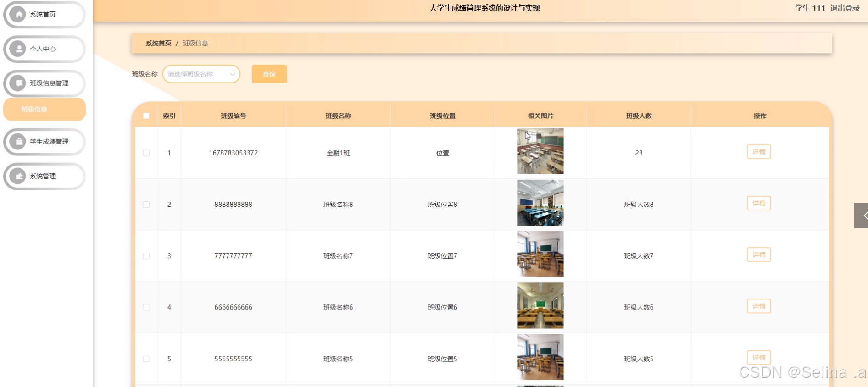Image resolution: width=868 pixels, height=387 pixels.
Task: Expand 班级信息管理 sidebar menu
Action: click(45, 83)
